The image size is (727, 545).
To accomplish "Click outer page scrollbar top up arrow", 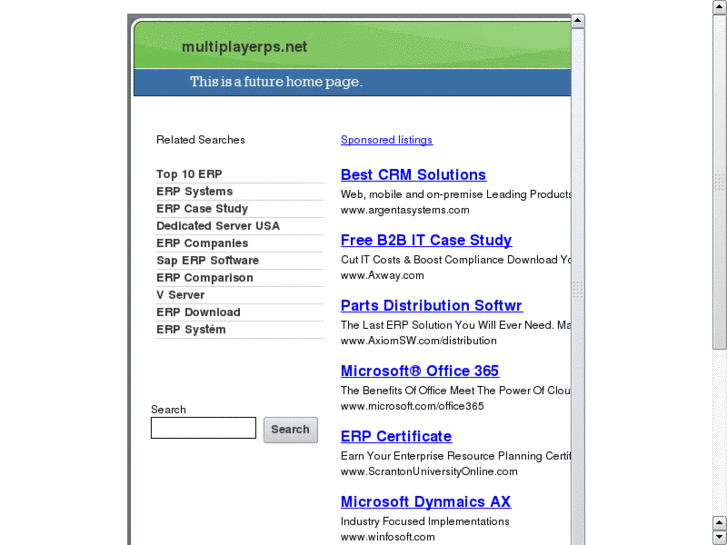I will click(719, 6).
